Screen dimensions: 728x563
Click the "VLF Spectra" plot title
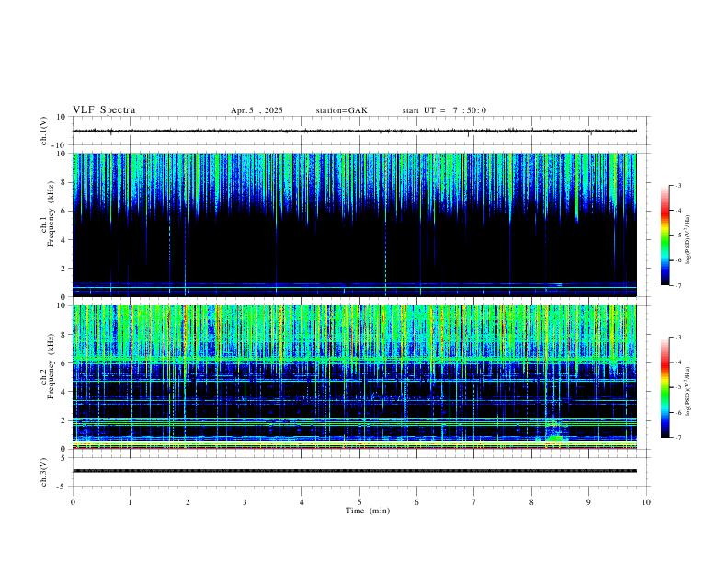[104, 110]
